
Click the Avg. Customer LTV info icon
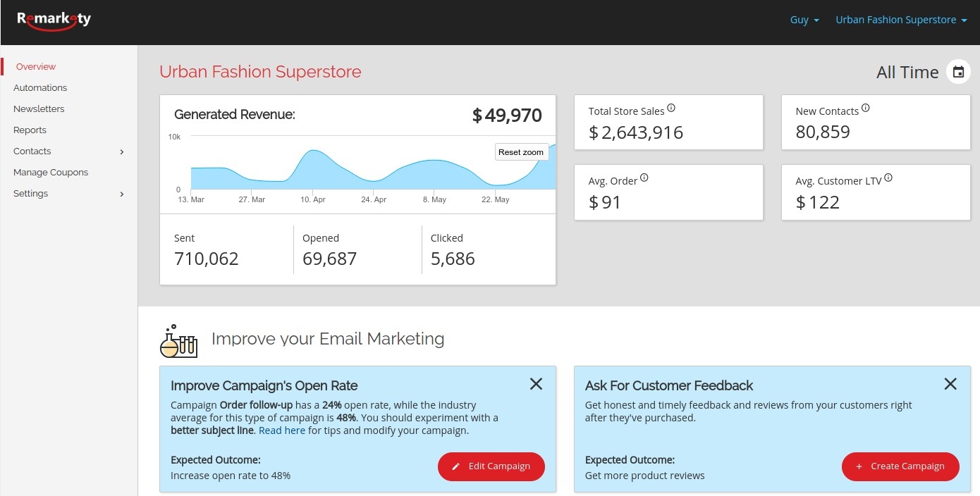click(888, 178)
